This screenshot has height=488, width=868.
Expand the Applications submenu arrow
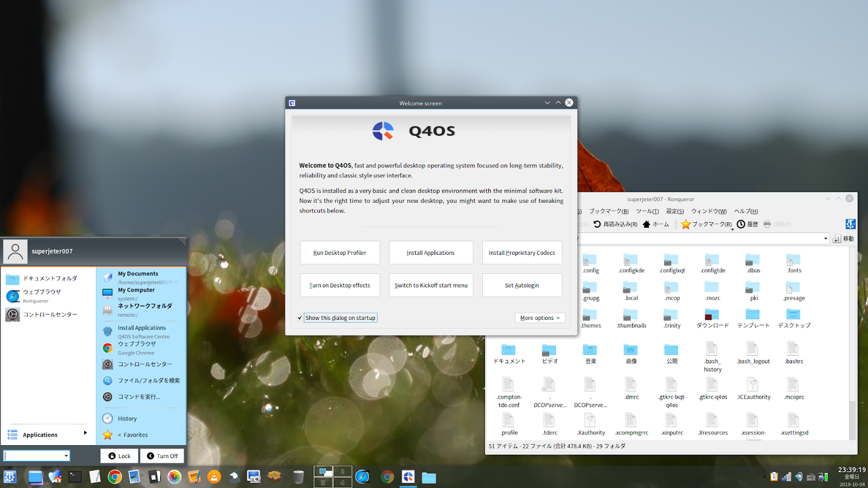pyautogui.click(x=85, y=433)
